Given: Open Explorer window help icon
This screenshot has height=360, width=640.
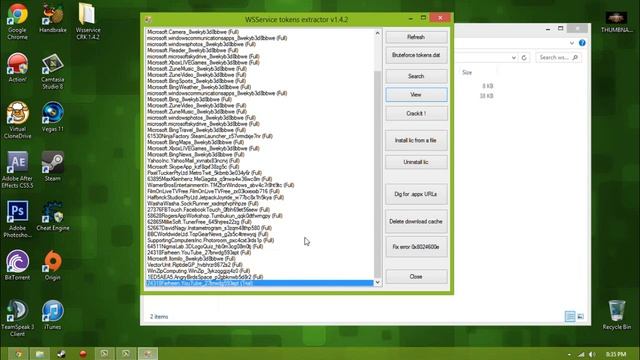Looking at the screenshot, I should [582, 43].
